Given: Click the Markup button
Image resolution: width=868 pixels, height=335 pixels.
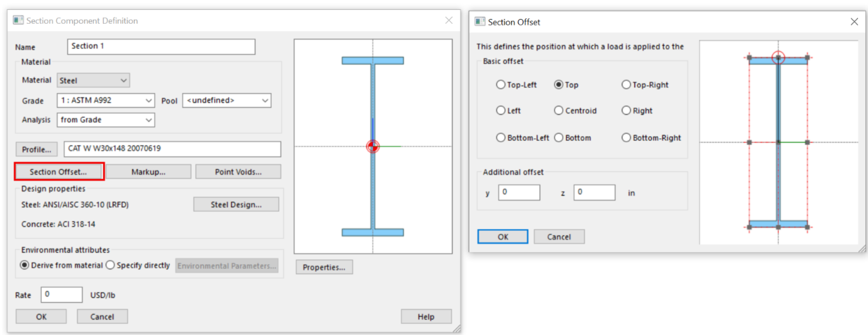Looking at the screenshot, I should point(148,172).
